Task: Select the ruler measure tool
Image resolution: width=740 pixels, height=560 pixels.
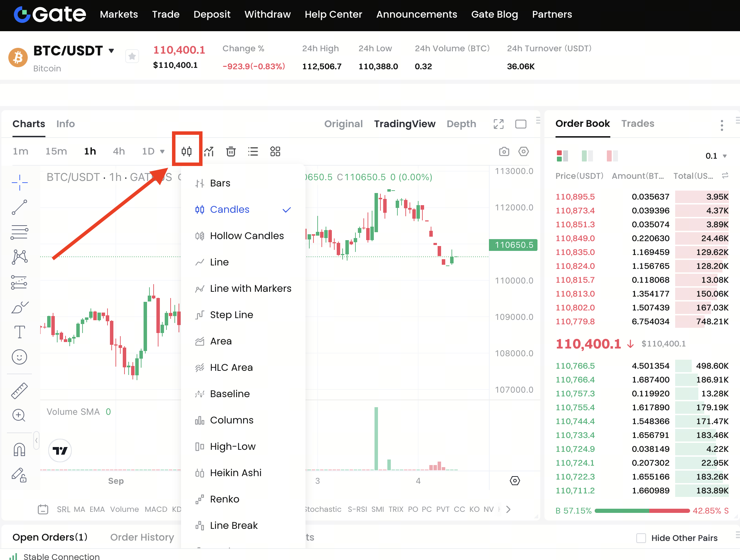Action: pos(19,391)
